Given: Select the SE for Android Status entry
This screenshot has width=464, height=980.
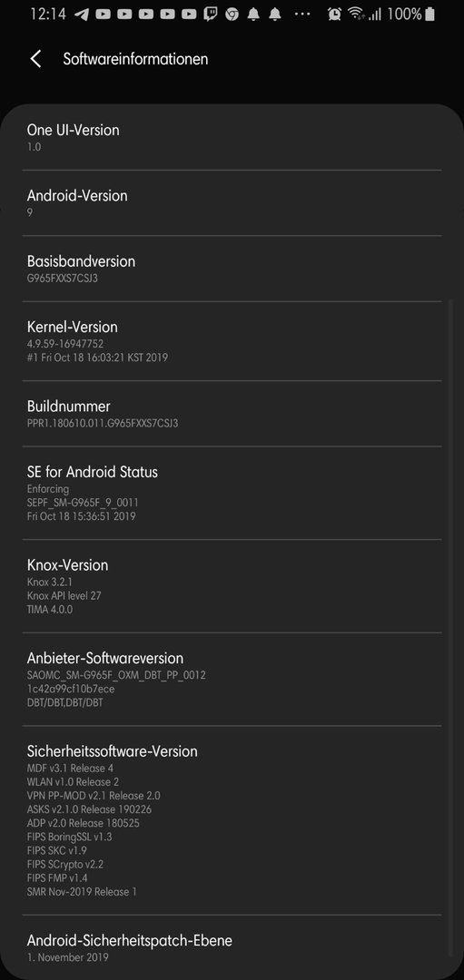Looking at the screenshot, I should (232, 493).
